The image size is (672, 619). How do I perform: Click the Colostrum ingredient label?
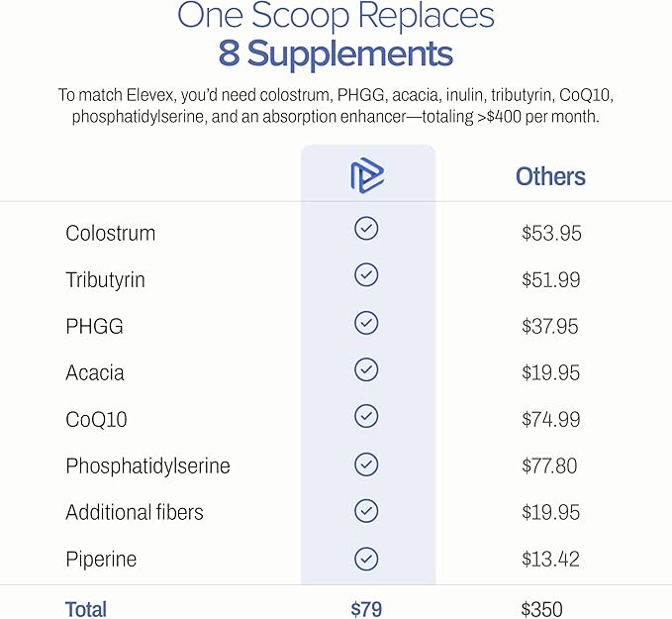tap(110, 234)
